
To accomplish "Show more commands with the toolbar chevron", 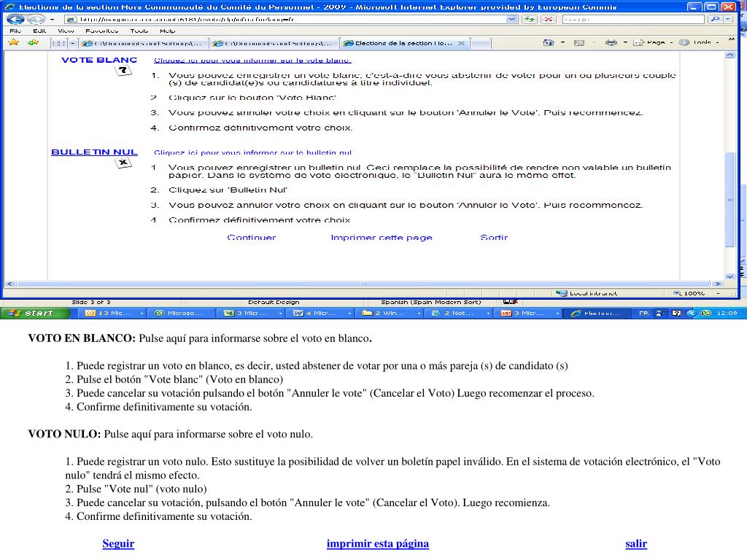I will pyautogui.click(x=731, y=40).
